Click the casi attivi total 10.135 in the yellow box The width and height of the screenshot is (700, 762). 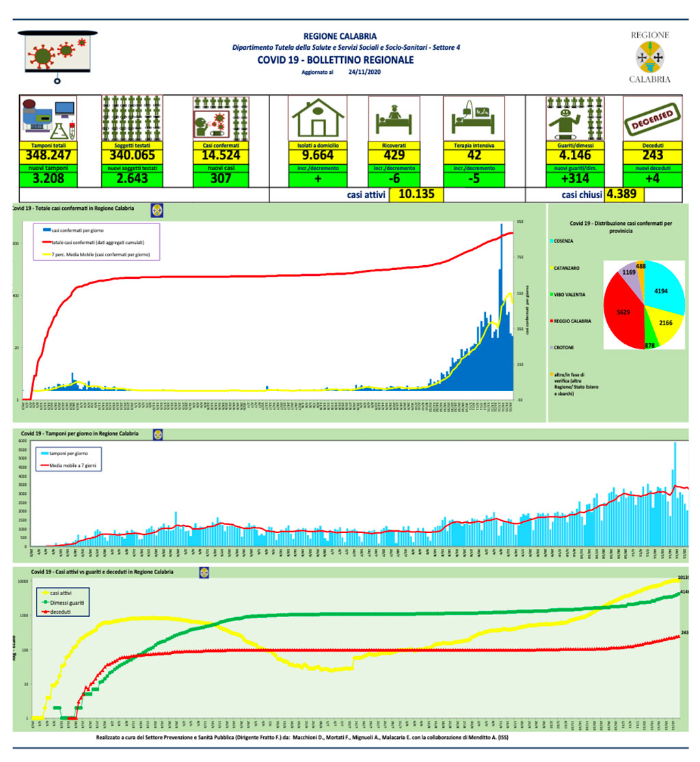coord(416,194)
